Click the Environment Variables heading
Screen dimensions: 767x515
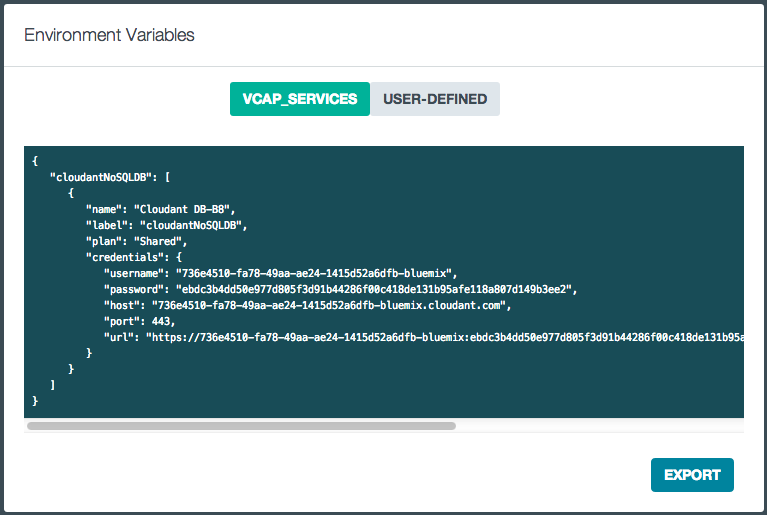[109, 35]
